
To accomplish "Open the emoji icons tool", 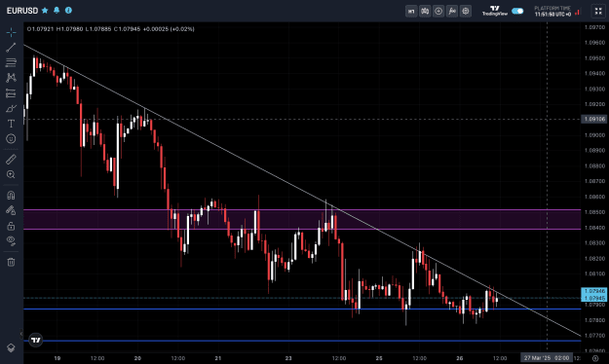I will click(x=11, y=138).
